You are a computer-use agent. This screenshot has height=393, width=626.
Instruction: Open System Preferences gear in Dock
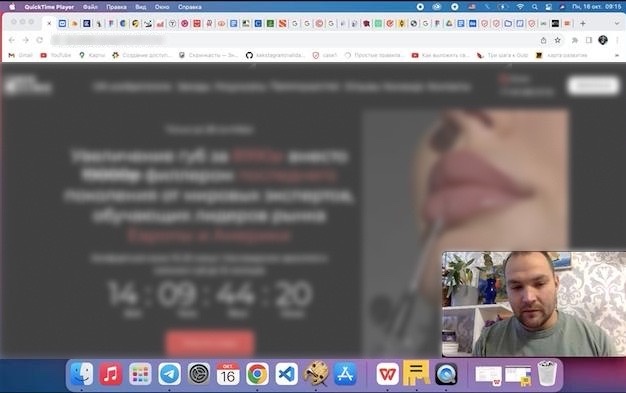tap(199, 374)
